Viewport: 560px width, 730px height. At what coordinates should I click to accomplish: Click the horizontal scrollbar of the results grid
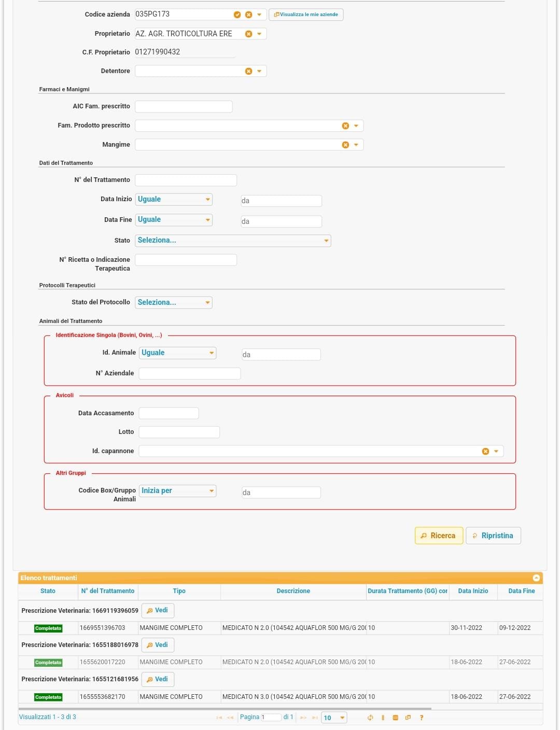tap(225, 708)
